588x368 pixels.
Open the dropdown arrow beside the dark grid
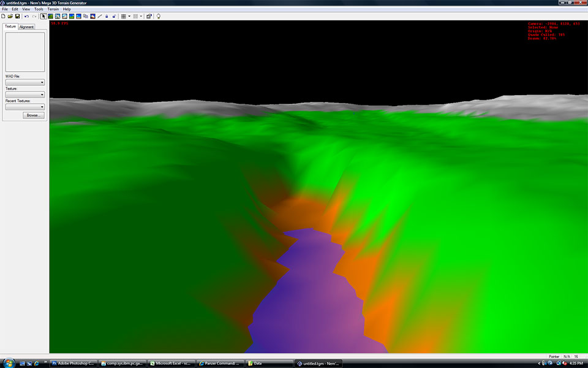129,16
